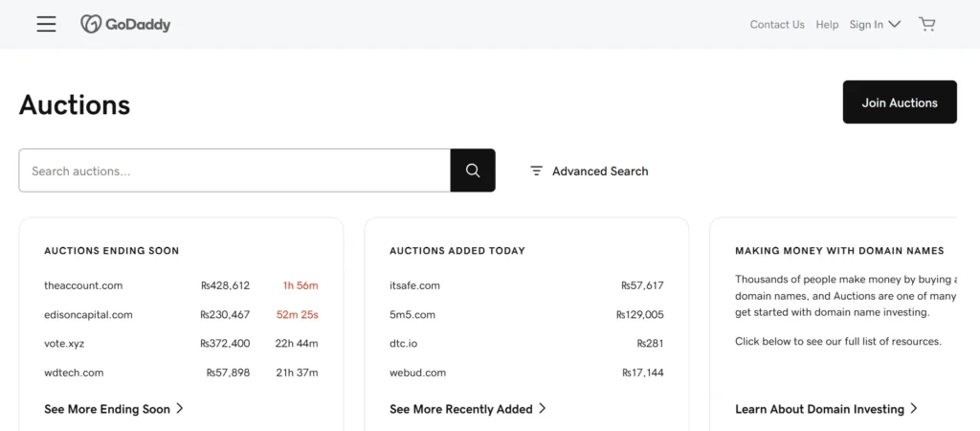Click the 22h 44m time remaining
980x431 pixels.
[297, 344]
